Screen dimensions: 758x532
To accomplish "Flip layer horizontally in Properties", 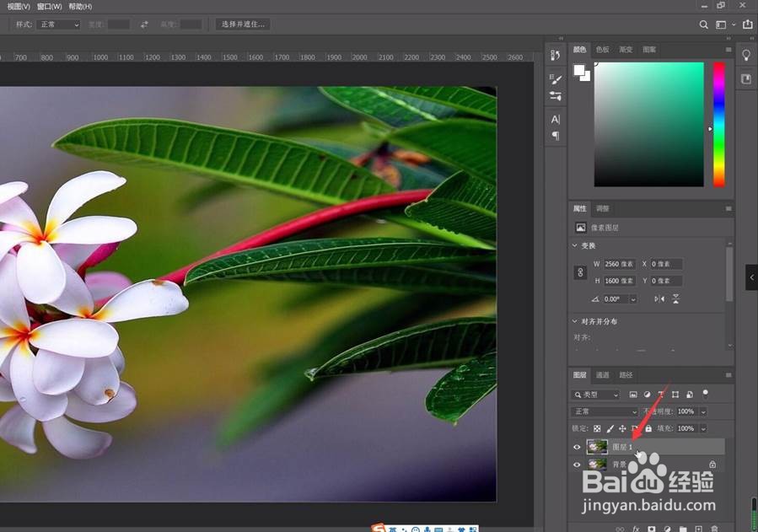I will coord(659,299).
